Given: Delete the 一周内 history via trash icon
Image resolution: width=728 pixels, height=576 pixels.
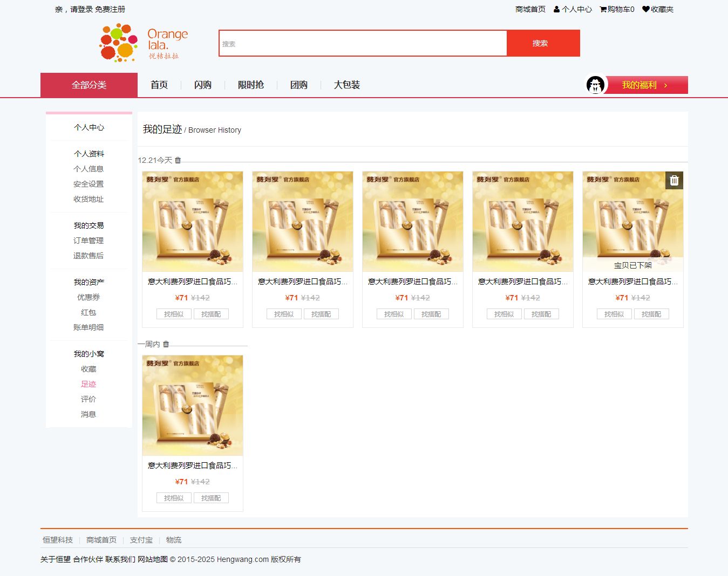Looking at the screenshot, I should (x=166, y=344).
